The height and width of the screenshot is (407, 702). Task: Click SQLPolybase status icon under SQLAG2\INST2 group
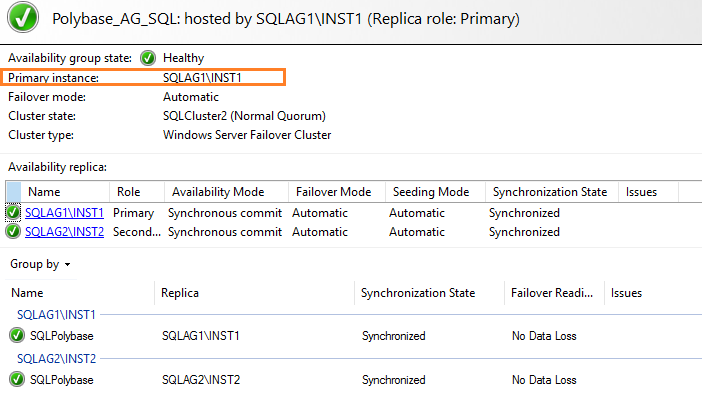pyautogui.click(x=17, y=380)
